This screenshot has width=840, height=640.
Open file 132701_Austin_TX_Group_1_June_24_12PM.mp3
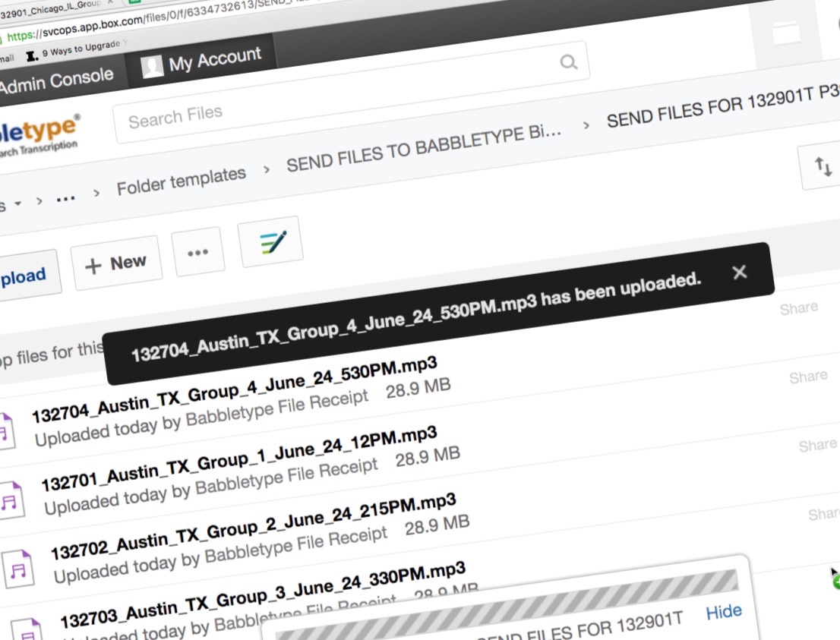pyautogui.click(x=240, y=458)
